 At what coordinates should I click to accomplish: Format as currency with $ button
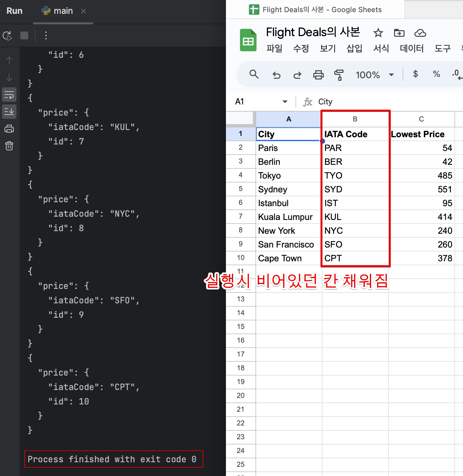[415, 74]
